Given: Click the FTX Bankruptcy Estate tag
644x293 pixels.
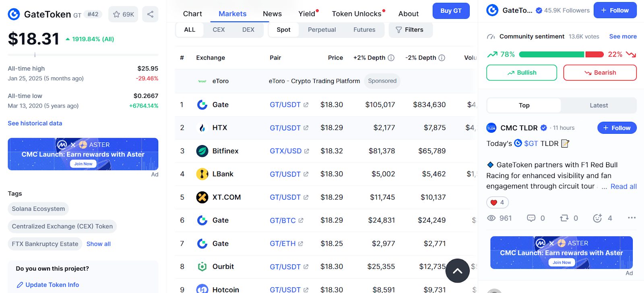Looking at the screenshot, I should coord(45,244).
